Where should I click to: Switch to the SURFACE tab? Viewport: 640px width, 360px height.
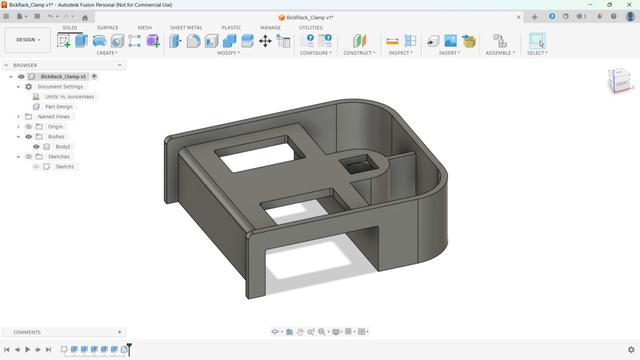click(x=107, y=27)
